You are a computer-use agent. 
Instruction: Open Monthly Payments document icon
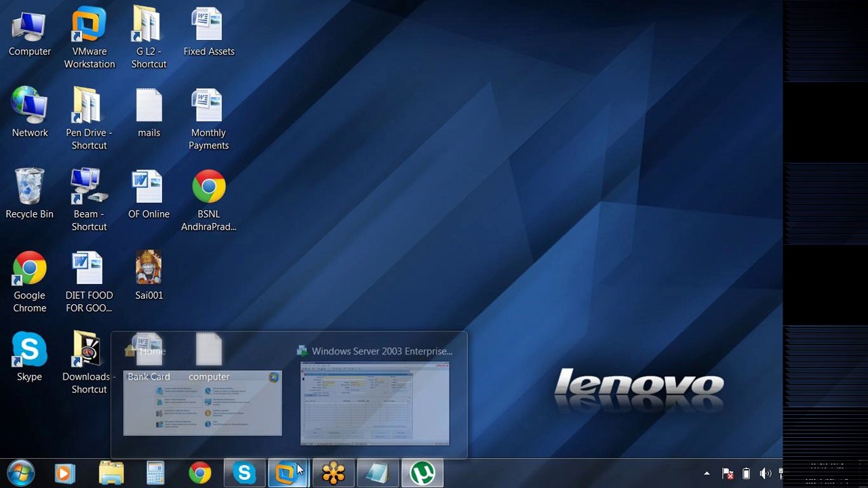pyautogui.click(x=208, y=119)
